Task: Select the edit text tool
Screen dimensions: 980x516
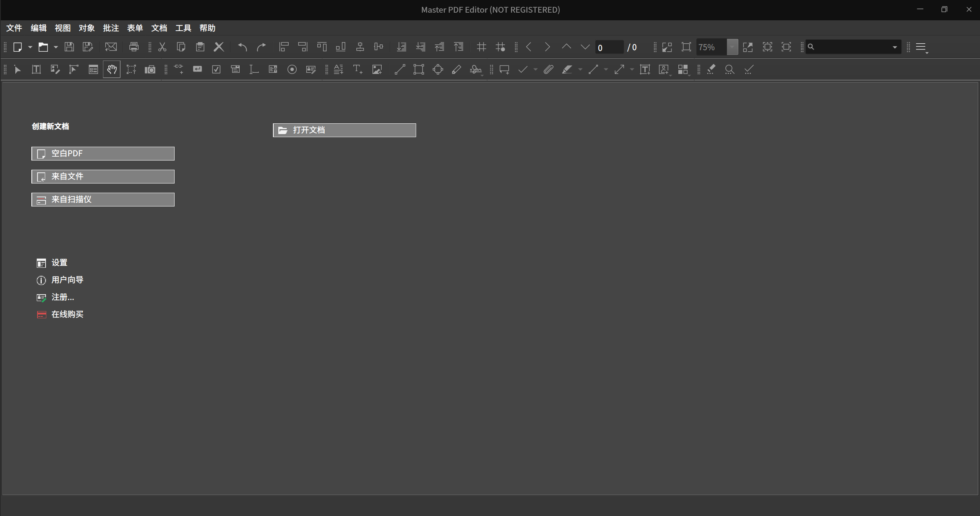Action: point(36,70)
